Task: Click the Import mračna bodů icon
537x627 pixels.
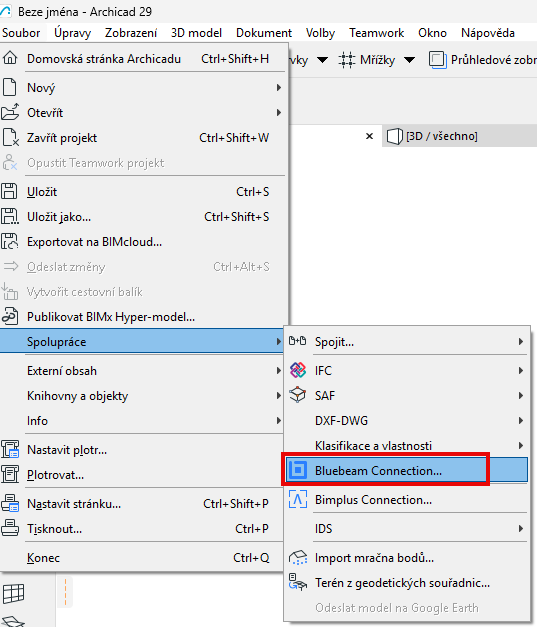Action: coord(298,557)
